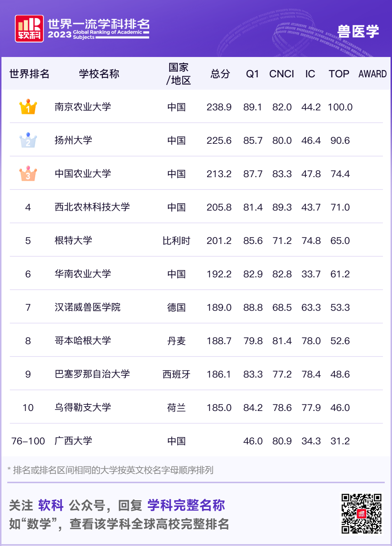
Task: Click the AWARD column header
Action: 372,74
